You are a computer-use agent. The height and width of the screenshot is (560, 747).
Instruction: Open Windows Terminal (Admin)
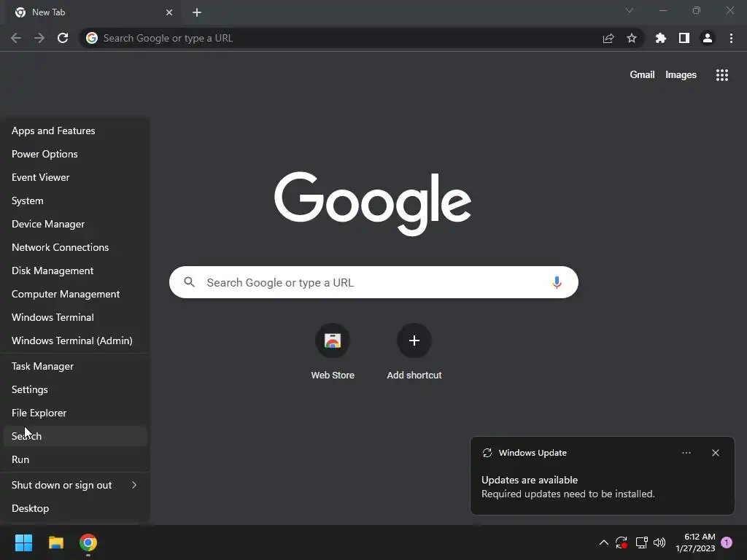point(75,341)
